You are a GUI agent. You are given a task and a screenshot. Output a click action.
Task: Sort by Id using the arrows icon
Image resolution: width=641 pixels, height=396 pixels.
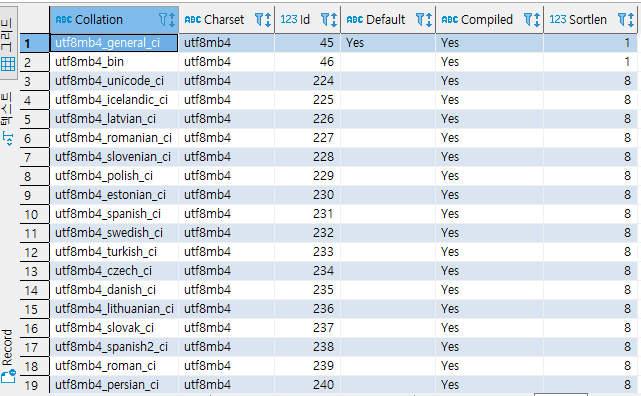pyautogui.click(x=334, y=20)
